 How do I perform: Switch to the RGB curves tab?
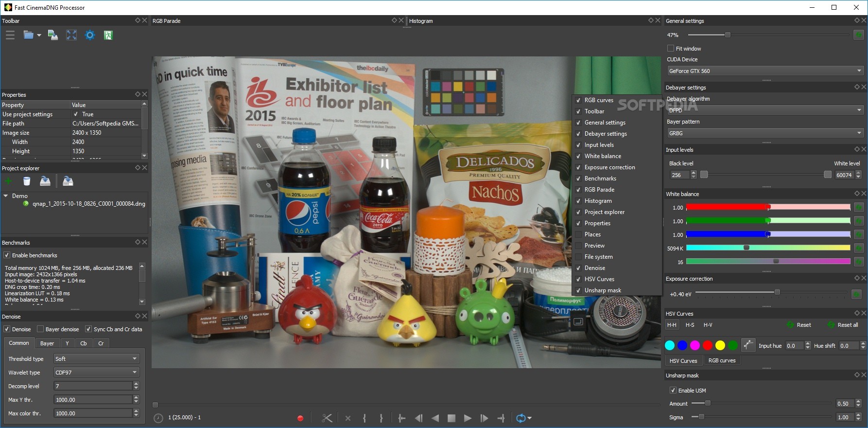tap(722, 360)
